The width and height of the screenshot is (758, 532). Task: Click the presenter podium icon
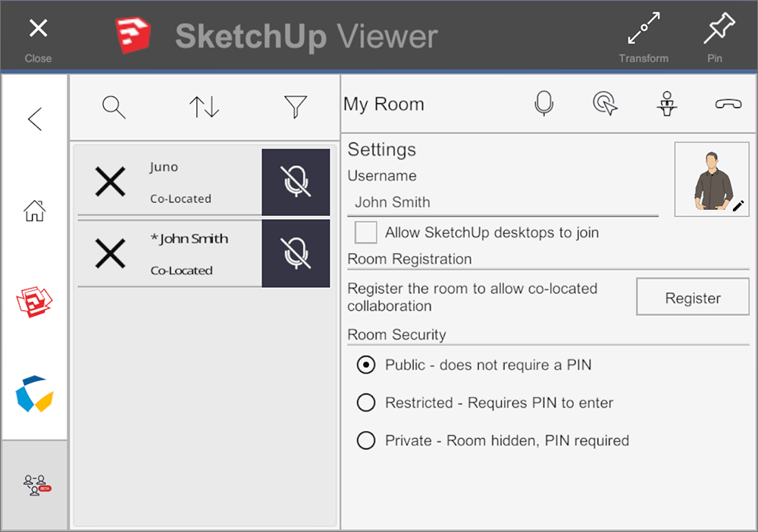pos(666,103)
